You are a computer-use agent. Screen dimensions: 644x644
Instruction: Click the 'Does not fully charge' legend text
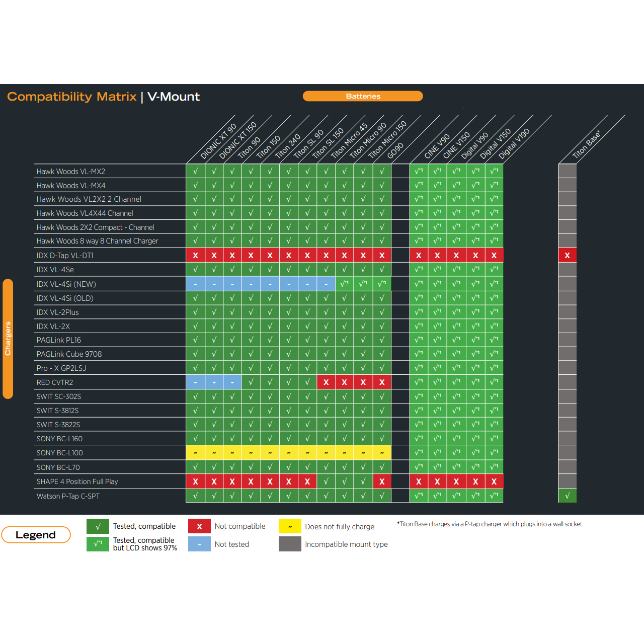coord(340,527)
